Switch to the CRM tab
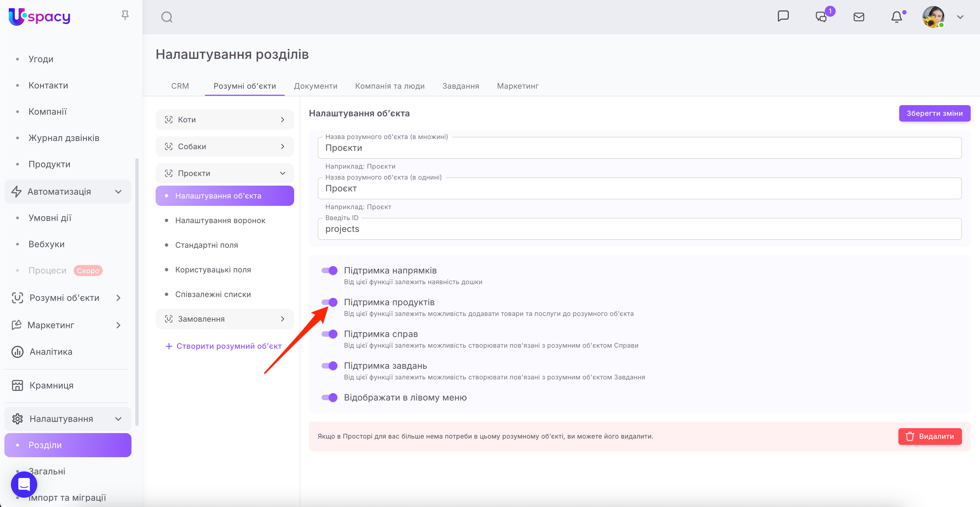Screen dimensions: 980x507 click(180, 86)
